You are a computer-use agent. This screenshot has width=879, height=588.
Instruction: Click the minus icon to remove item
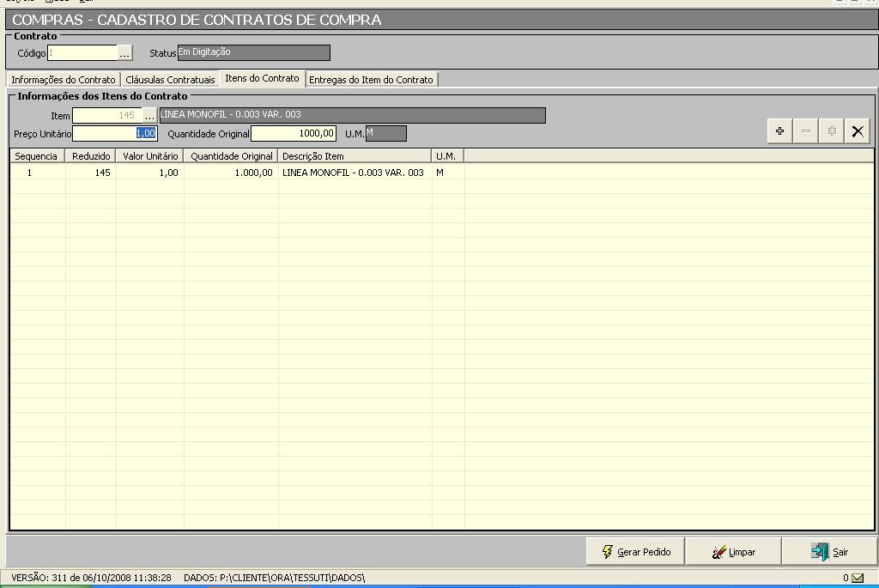pyautogui.click(x=805, y=131)
